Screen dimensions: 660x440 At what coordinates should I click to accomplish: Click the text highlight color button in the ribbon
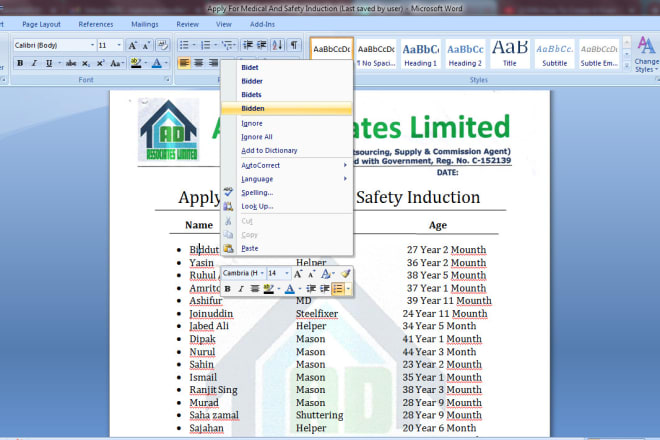[135, 63]
